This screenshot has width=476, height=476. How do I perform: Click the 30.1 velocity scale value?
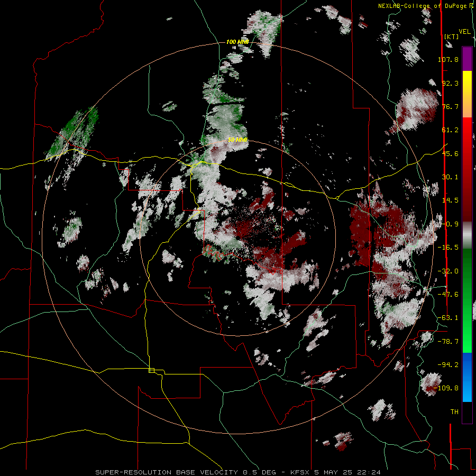pyautogui.click(x=450, y=177)
